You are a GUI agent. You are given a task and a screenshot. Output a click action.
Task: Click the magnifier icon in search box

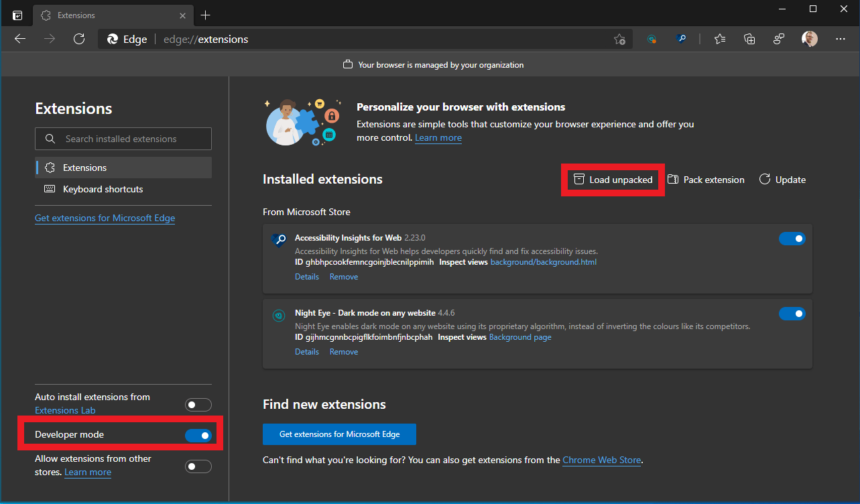click(50, 139)
